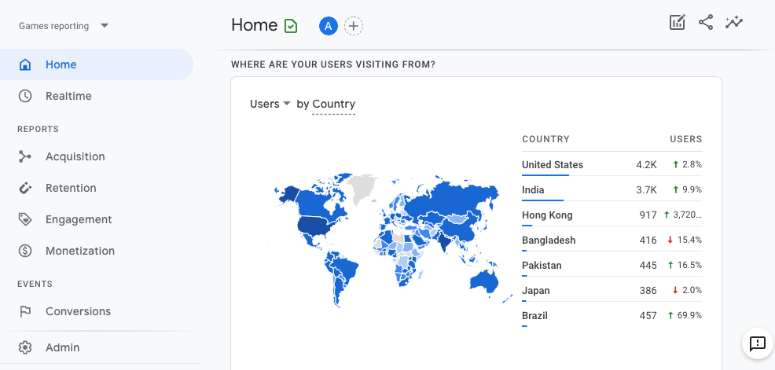Click the 9.9% change for India

coord(687,190)
